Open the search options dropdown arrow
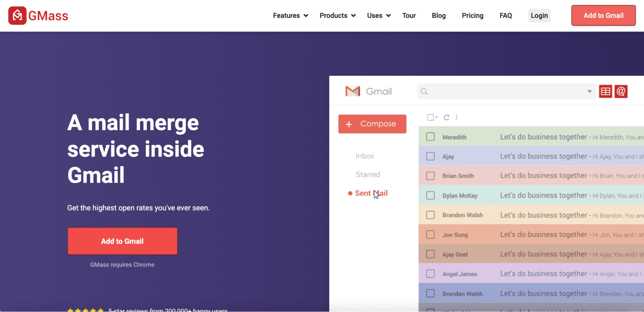 point(590,91)
